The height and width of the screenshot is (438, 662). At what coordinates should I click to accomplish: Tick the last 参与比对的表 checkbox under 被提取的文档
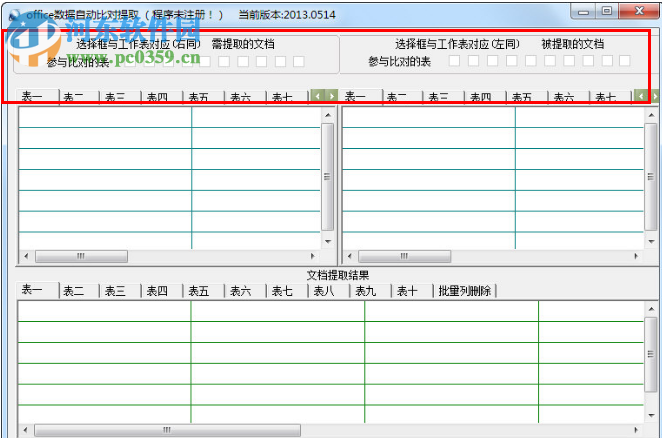click(x=625, y=61)
